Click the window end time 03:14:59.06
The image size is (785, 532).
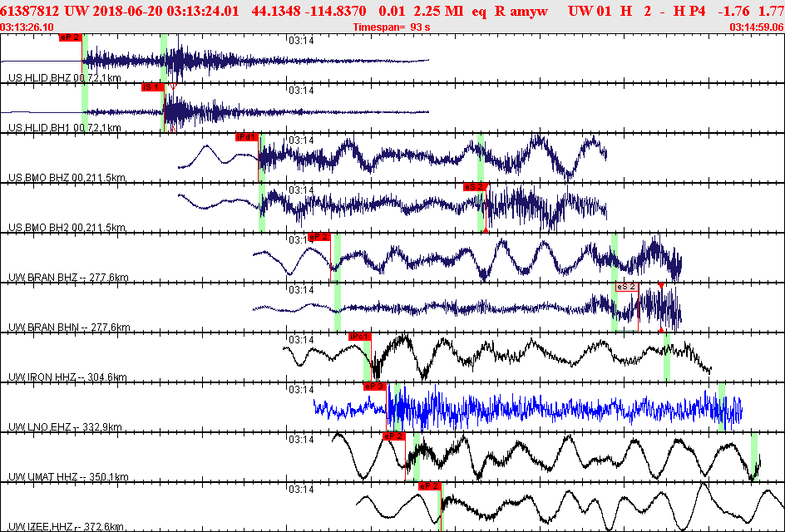point(757,27)
